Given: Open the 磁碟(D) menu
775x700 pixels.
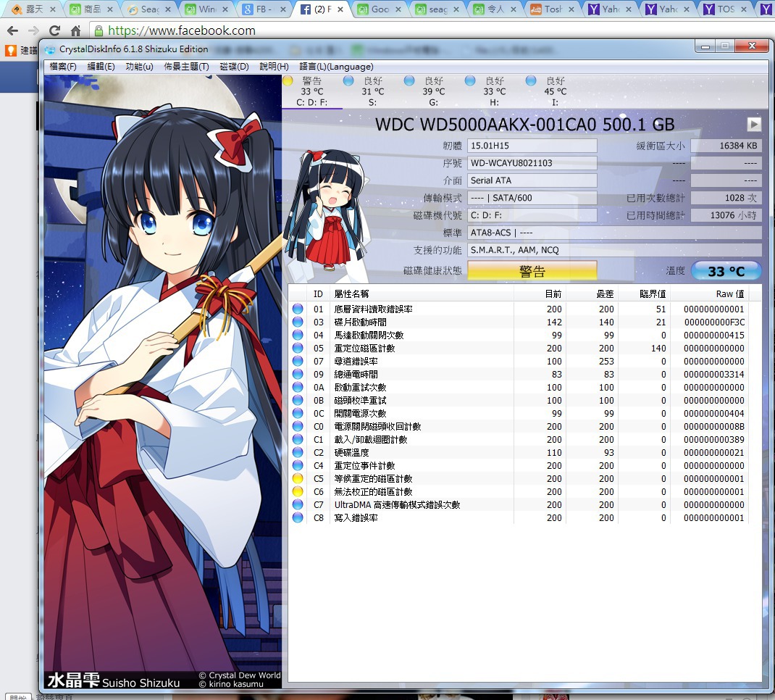Looking at the screenshot, I should point(234,66).
